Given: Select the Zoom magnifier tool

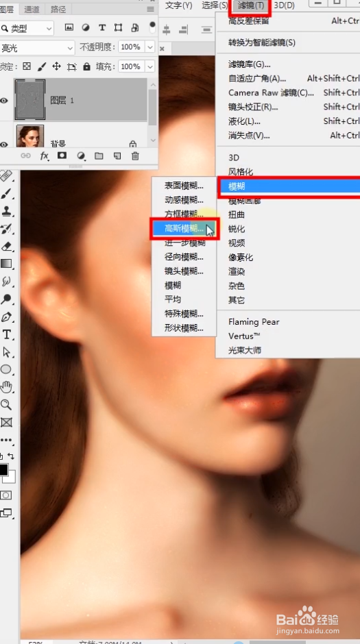Looking at the screenshot, I should (5, 404).
